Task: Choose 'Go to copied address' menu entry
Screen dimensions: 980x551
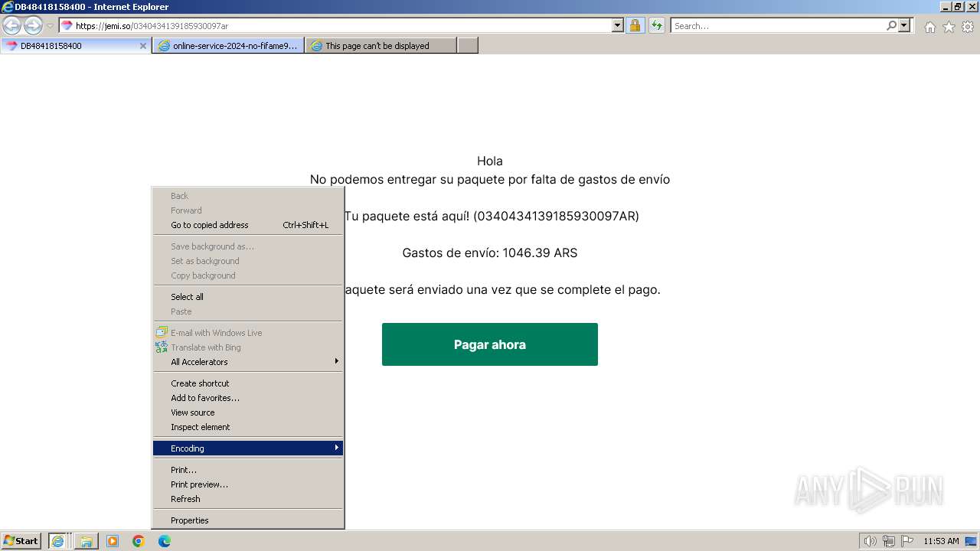Action: [248, 225]
